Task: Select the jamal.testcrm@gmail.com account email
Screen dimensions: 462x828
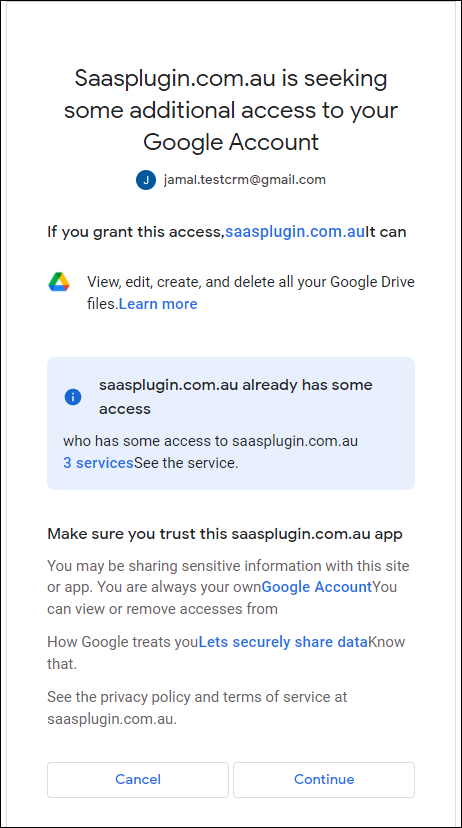Action: click(244, 180)
